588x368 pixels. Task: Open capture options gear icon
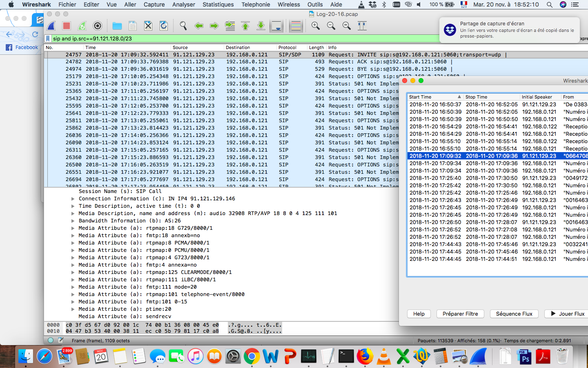98,26
